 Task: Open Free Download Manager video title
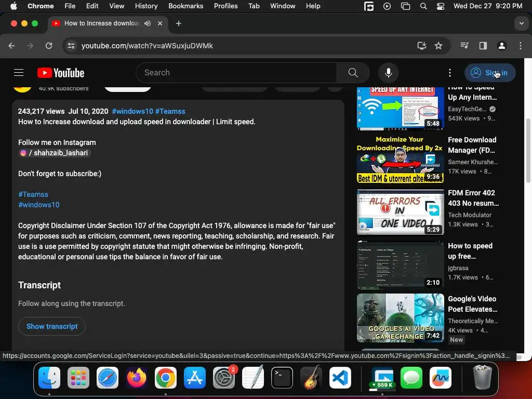[472, 145]
